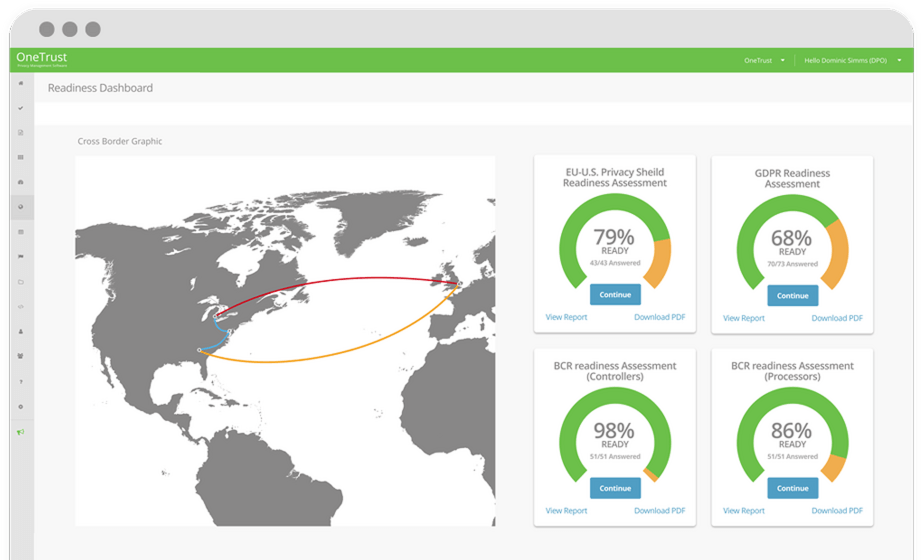Screen dimensions: 921x560
Task: Click the Readiness Dashboard heading
Action: (100, 88)
